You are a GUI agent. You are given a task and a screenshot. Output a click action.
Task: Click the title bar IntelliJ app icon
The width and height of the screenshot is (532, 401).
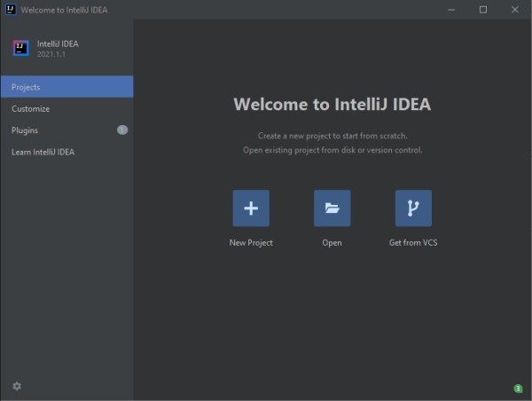[x=11, y=10]
